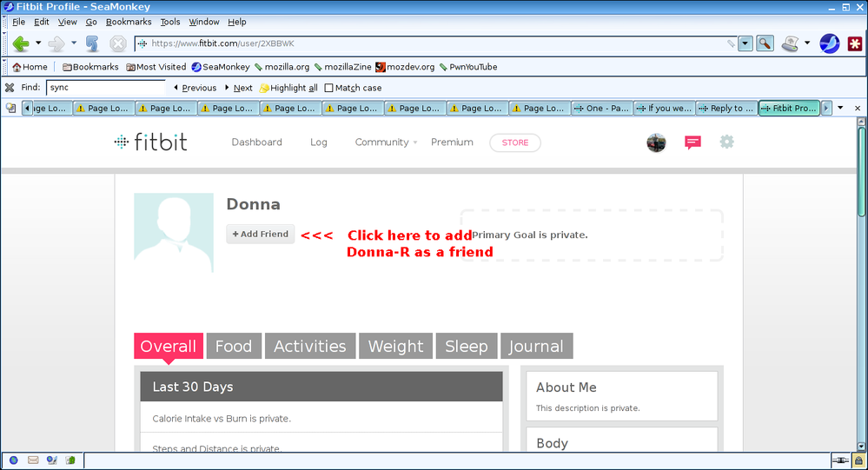Switch to the Journal tab

[536, 346]
